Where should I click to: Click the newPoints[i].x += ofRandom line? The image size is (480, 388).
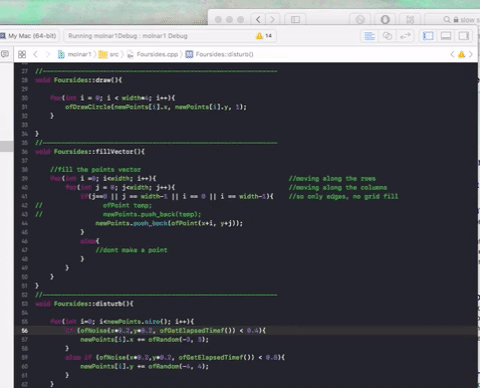point(144,340)
